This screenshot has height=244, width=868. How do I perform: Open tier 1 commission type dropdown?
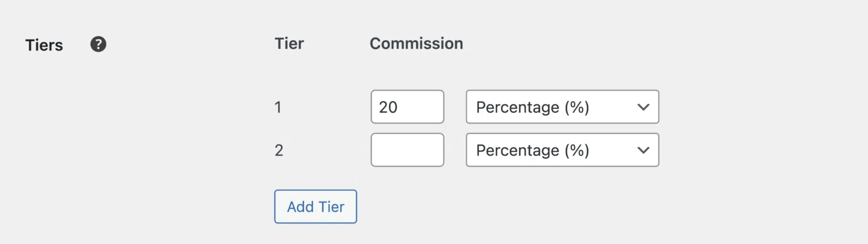click(x=562, y=106)
